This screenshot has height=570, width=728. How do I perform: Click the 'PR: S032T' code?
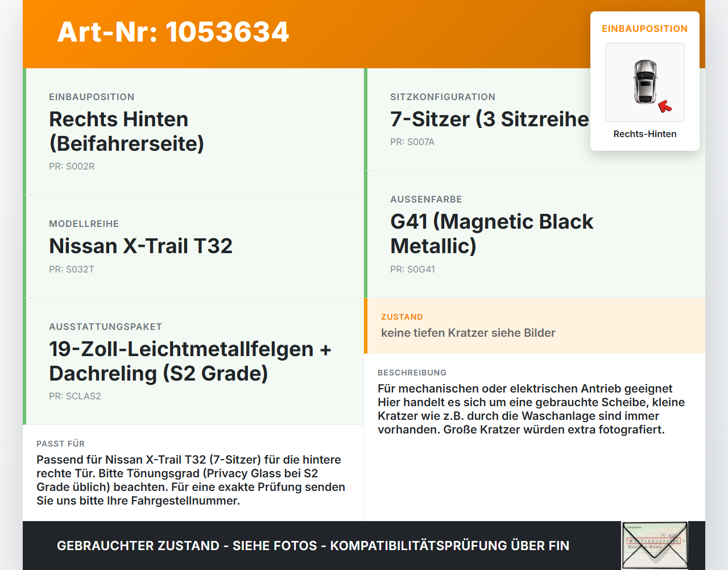(72, 269)
